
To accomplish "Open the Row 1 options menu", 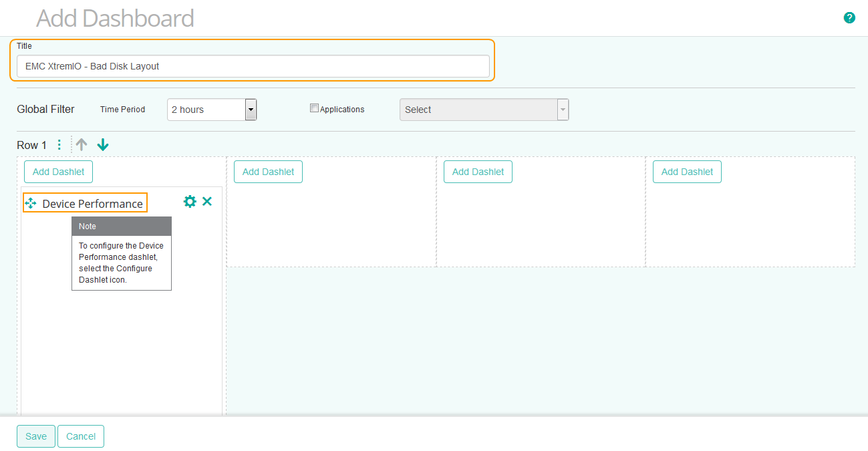I will tap(59, 144).
